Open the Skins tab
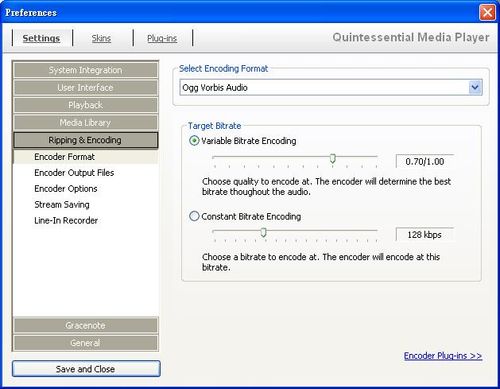The image size is (500, 389). point(101,38)
